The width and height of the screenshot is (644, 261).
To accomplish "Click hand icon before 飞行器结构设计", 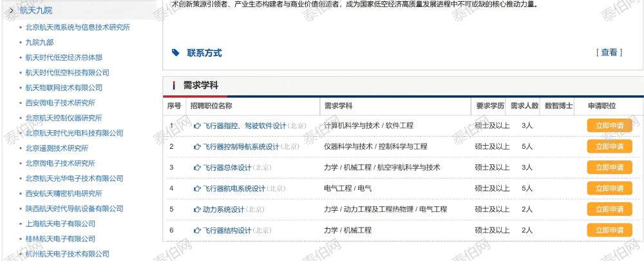I will point(197,231).
